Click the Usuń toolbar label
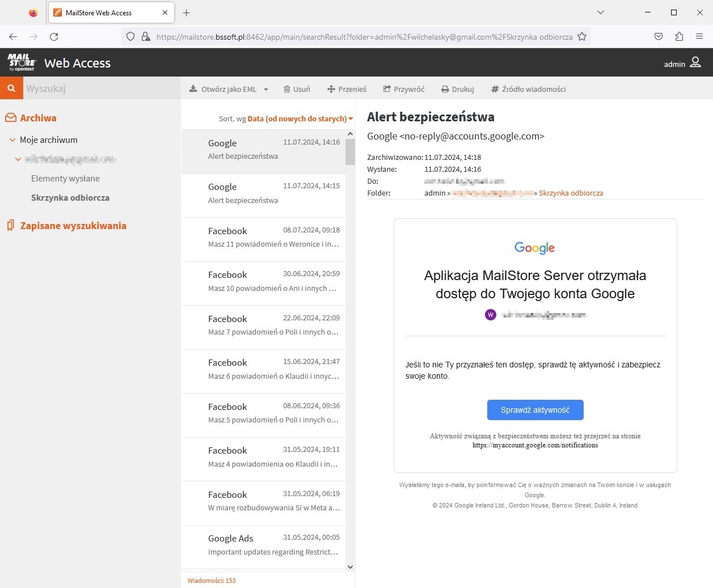The image size is (713, 588). [x=302, y=89]
